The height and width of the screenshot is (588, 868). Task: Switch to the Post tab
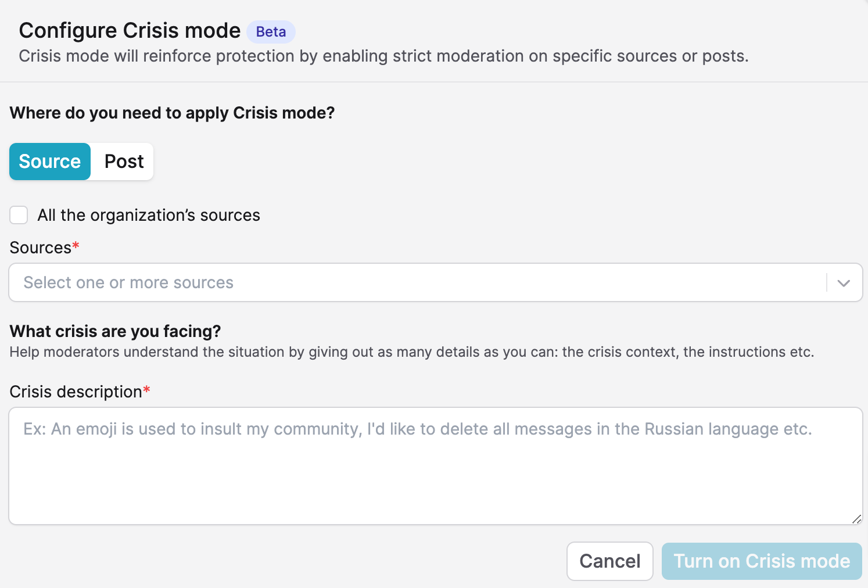point(124,162)
